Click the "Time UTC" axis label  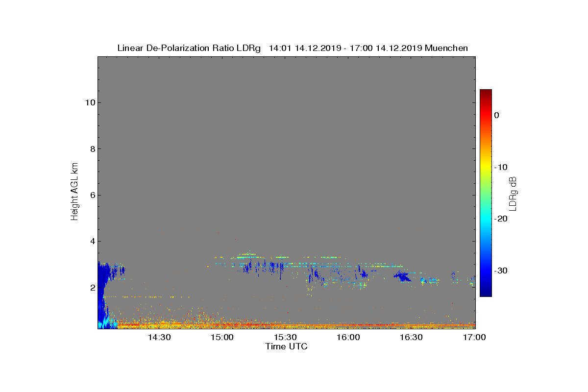pyautogui.click(x=287, y=346)
